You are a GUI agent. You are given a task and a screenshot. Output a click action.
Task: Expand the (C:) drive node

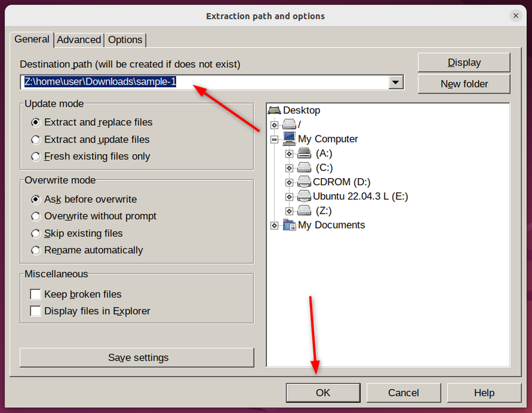click(x=290, y=167)
